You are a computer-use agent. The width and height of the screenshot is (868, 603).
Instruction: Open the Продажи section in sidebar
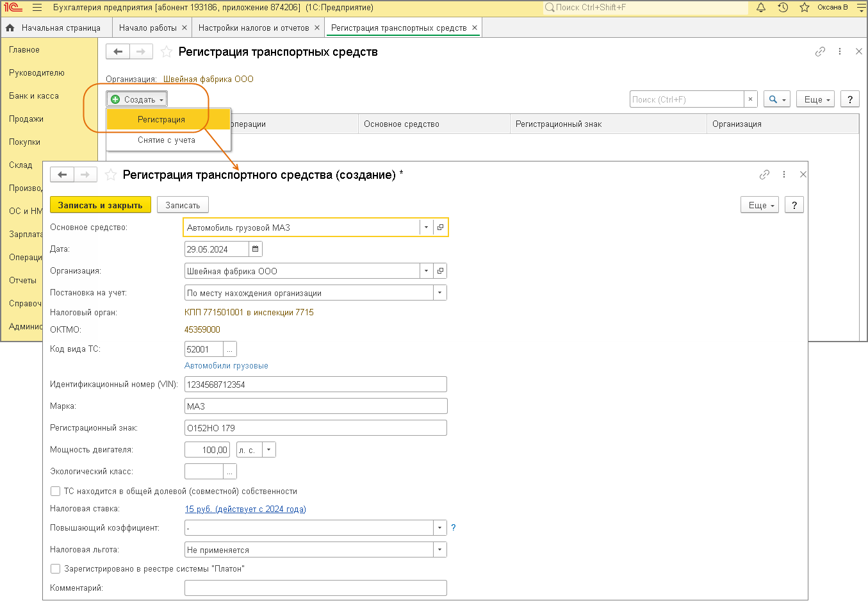(26, 119)
